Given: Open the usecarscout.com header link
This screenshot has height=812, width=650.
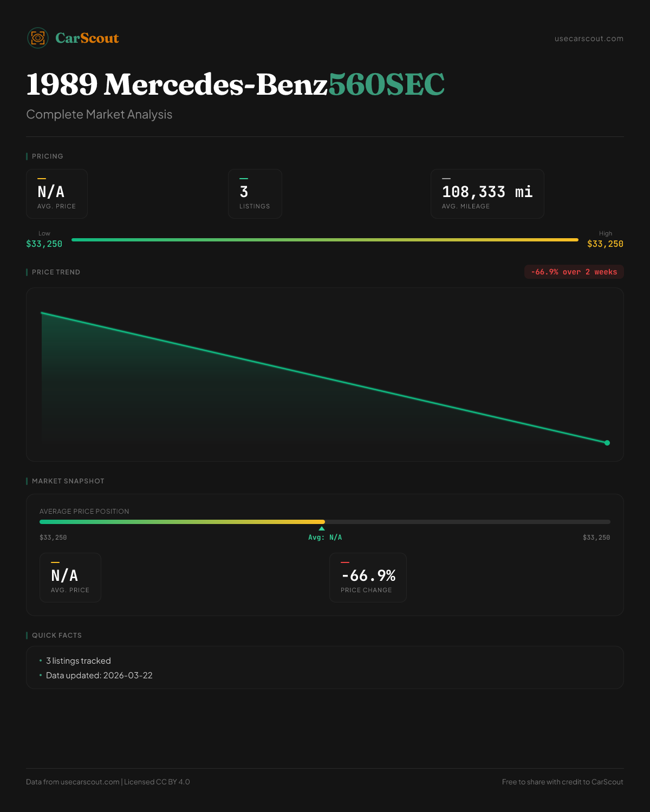Looking at the screenshot, I should point(589,38).
